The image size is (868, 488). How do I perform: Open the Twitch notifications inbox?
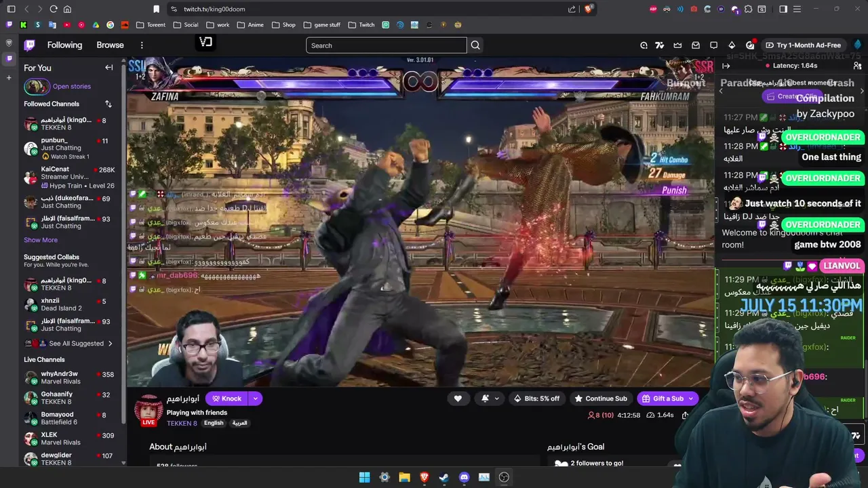(696, 45)
